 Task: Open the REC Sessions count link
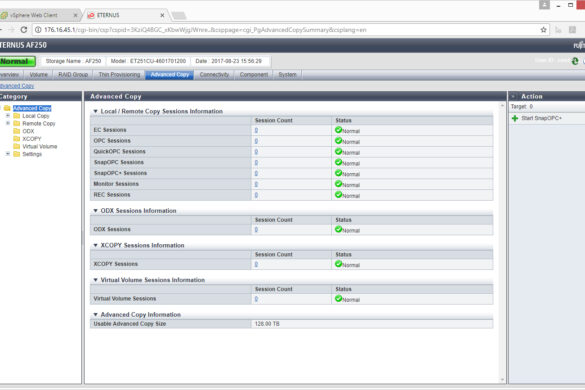[256, 195]
